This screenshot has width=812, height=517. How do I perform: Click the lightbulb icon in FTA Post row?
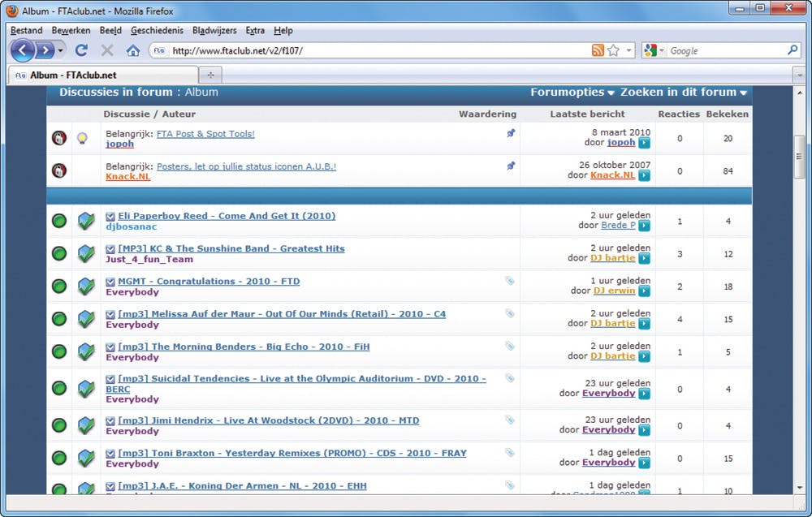point(82,138)
